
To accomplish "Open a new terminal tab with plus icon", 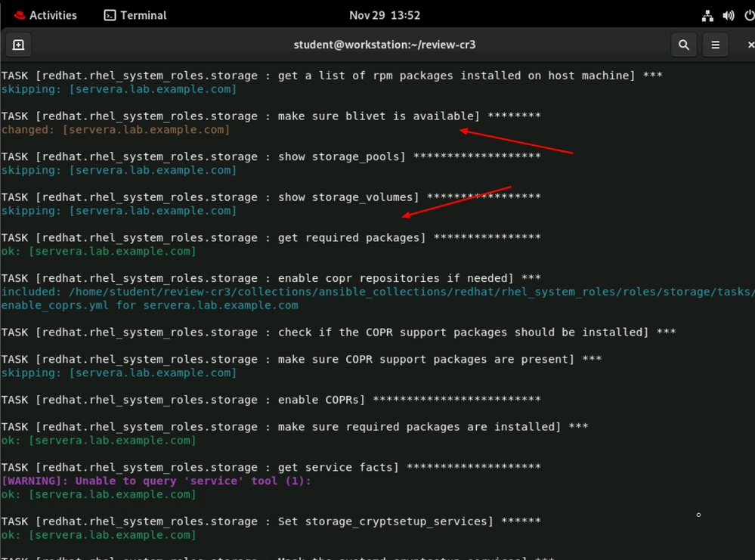I will pyautogui.click(x=19, y=45).
